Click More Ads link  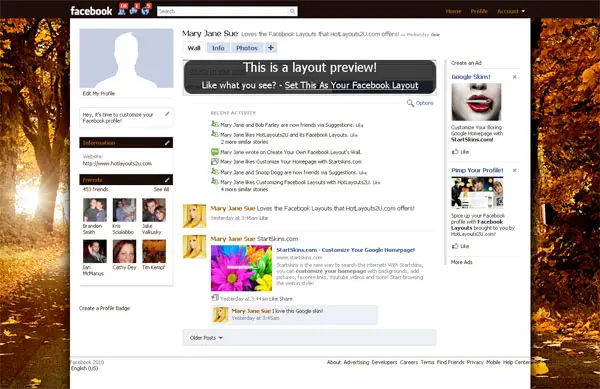(461, 262)
